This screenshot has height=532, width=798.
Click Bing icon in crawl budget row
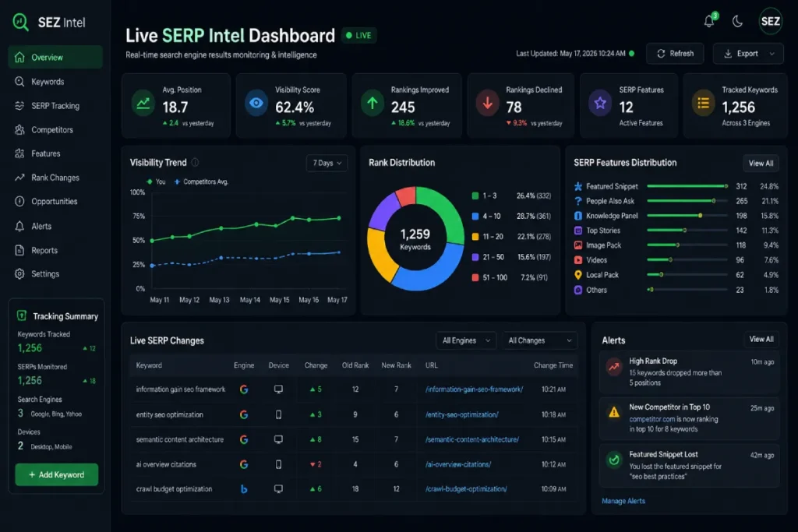244,488
